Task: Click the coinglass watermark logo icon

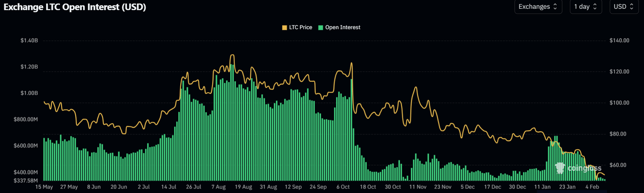Action: (x=560, y=168)
